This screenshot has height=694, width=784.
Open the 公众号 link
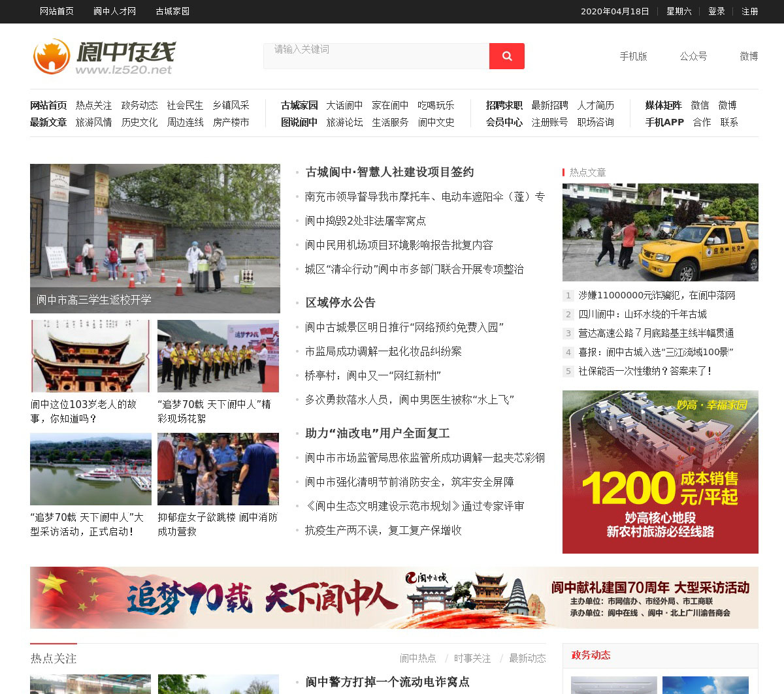[693, 56]
